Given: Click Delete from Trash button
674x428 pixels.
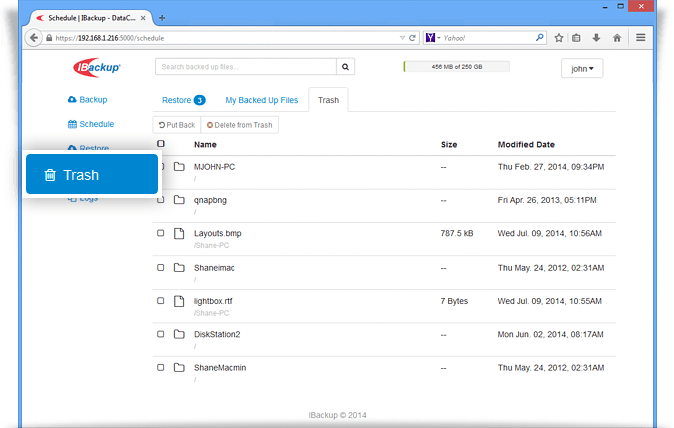Looking at the screenshot, I should click(240, 125).
